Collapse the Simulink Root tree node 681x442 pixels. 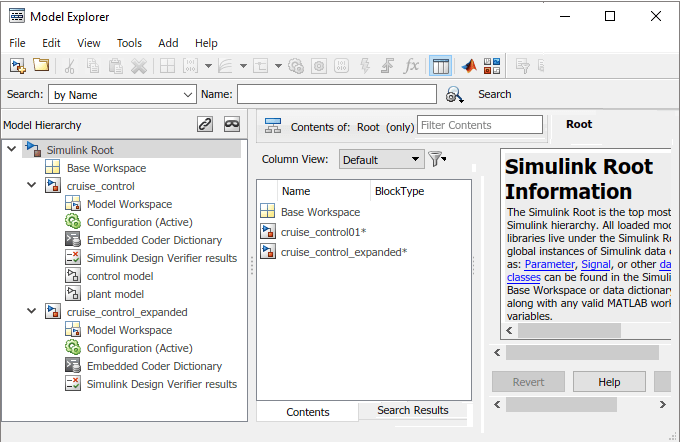[x=12, y=149]
